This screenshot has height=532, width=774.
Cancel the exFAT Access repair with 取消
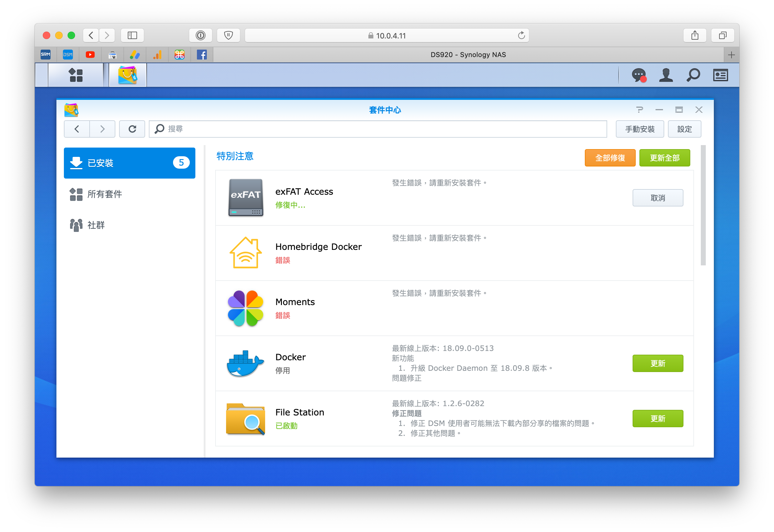pos(658,198)
